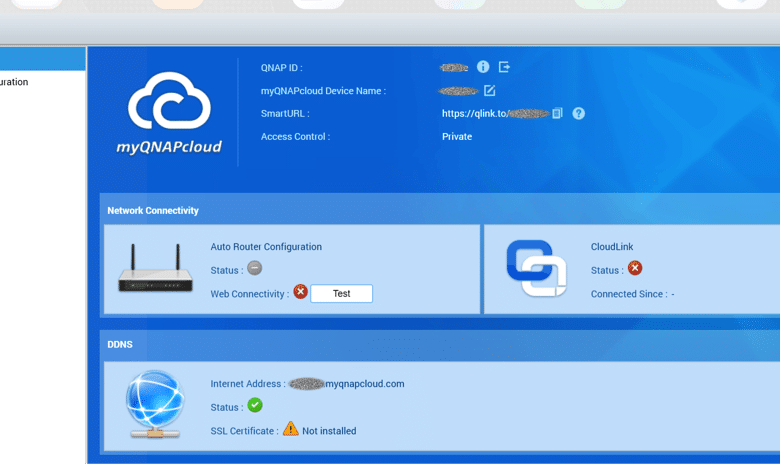Click the Network Connectivity section header
Viewport: 780px width, 464px height.
click(153, 210)
